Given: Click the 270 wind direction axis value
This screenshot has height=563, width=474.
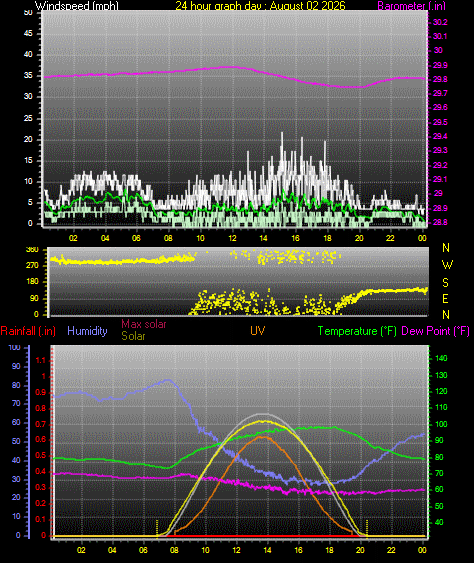Looking at the screenshot, I should pyautogui.click(x=32, y=266).
